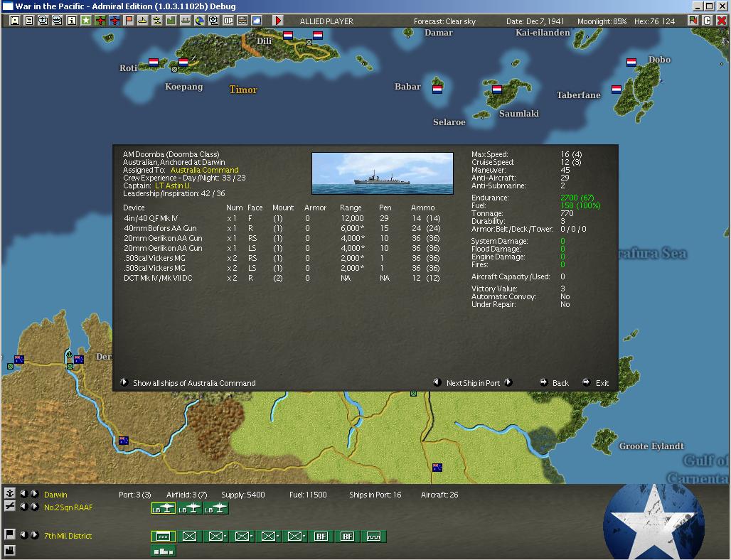The height and width of the screenshot is (560, 731).
Task: Click the Endurance value '2700 (67)'
Action: click(577, 198)
